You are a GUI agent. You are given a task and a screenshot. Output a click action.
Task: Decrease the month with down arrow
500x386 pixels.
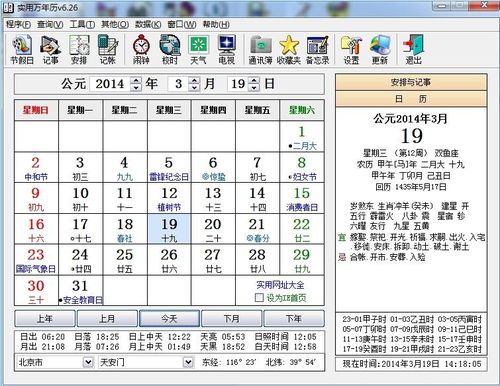click(194, 88)
